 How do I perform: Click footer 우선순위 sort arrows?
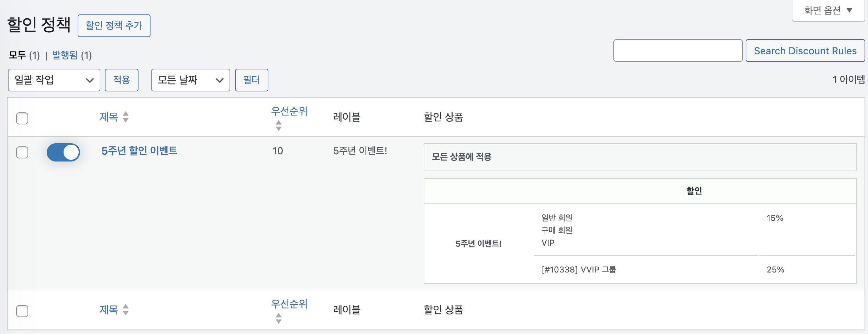click(x=279, y=319)
